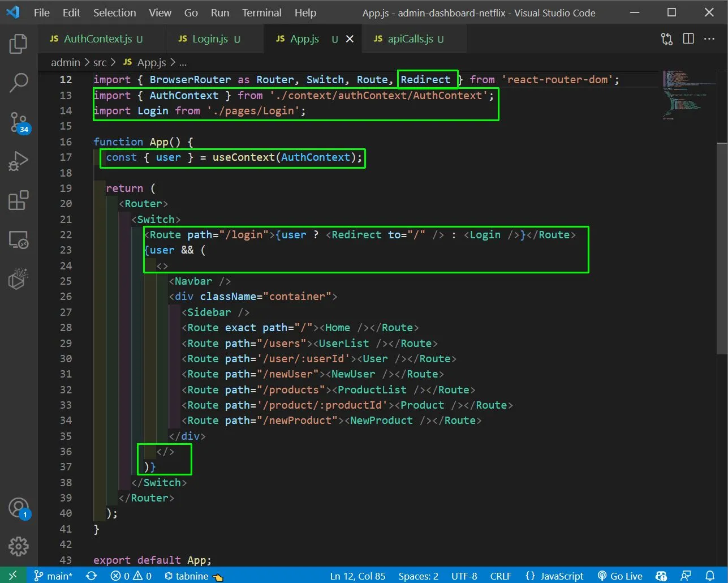Open the Accounts menu icon
The height and width of the screenshot is (583, 728).
18,508
